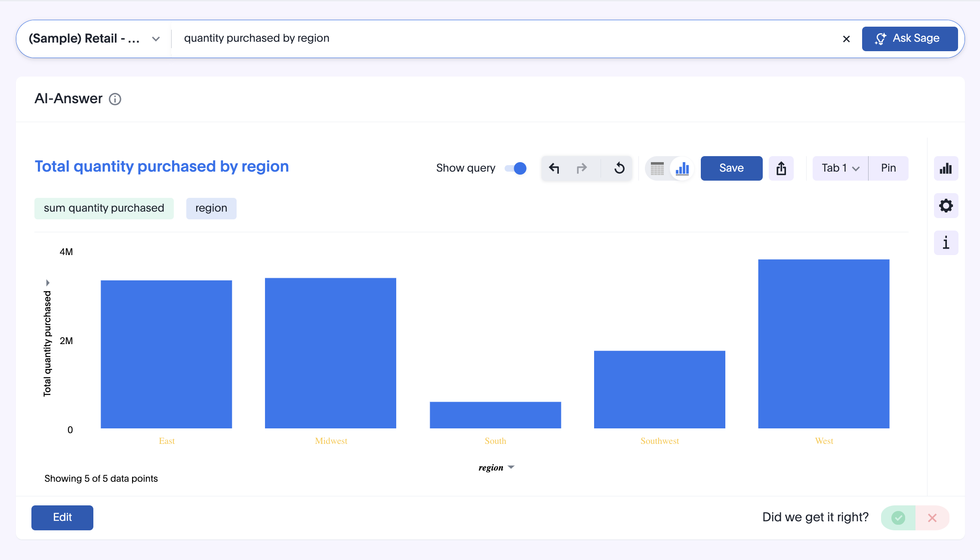This screenshot has width=980, height=560.
Task: Expand the y-axis Total quantity purchased arrow
Action: pos(48,283)
